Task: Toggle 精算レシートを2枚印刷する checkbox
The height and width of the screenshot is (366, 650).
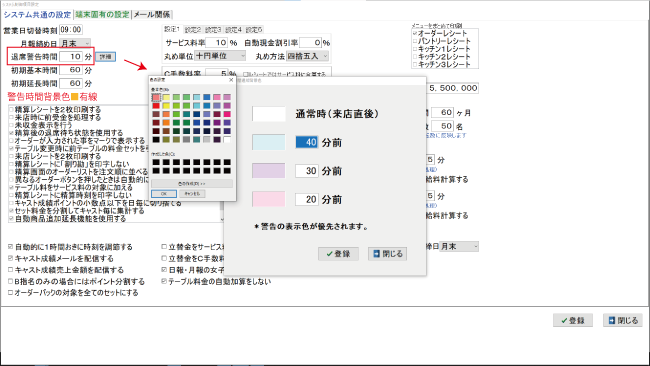Action: pos(11,109)
